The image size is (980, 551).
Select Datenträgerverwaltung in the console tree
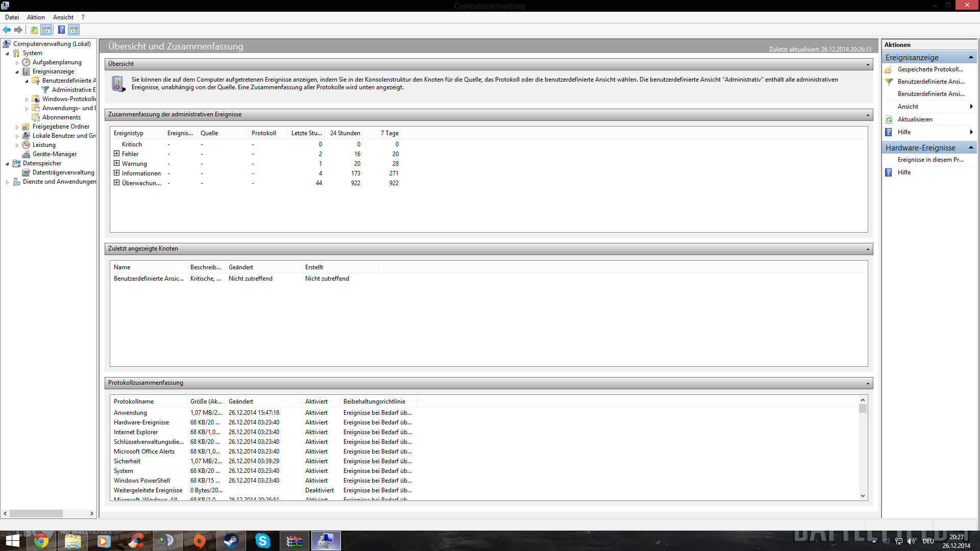point(63,172)
